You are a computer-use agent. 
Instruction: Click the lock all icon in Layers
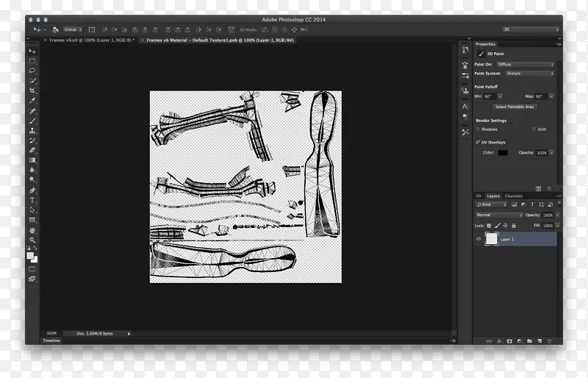513,225
